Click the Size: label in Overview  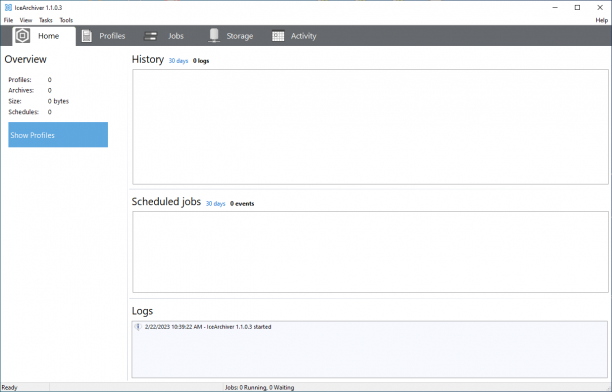point(15,101)
